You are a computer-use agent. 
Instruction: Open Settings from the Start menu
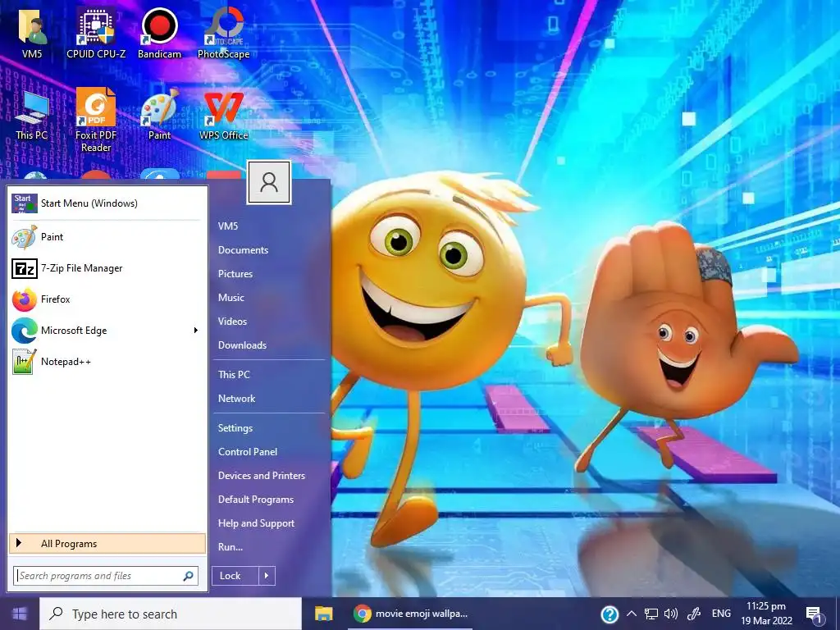tap(235, 428)
